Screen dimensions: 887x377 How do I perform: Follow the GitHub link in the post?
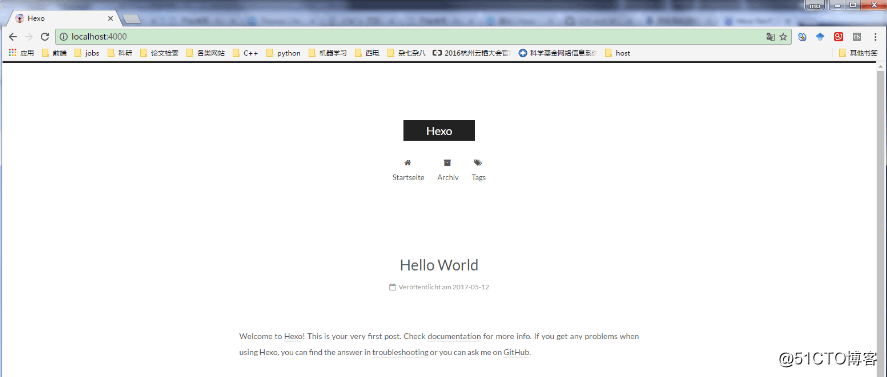click(x=517, y=352)
